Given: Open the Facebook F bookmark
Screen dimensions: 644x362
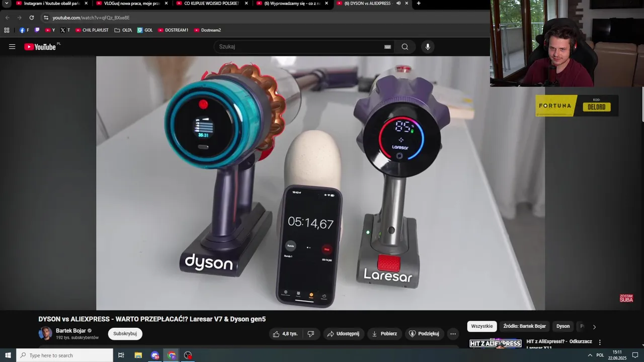Looking at the screenshot, I should pyautogui.click(x=24, y=30).
